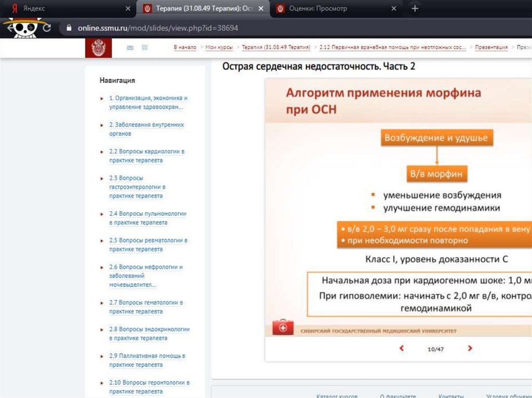The width and height of the screenshot is (532, 398).
Task: Open 2.7 Вопросы гематологии section
Action: tap(146, 307)
